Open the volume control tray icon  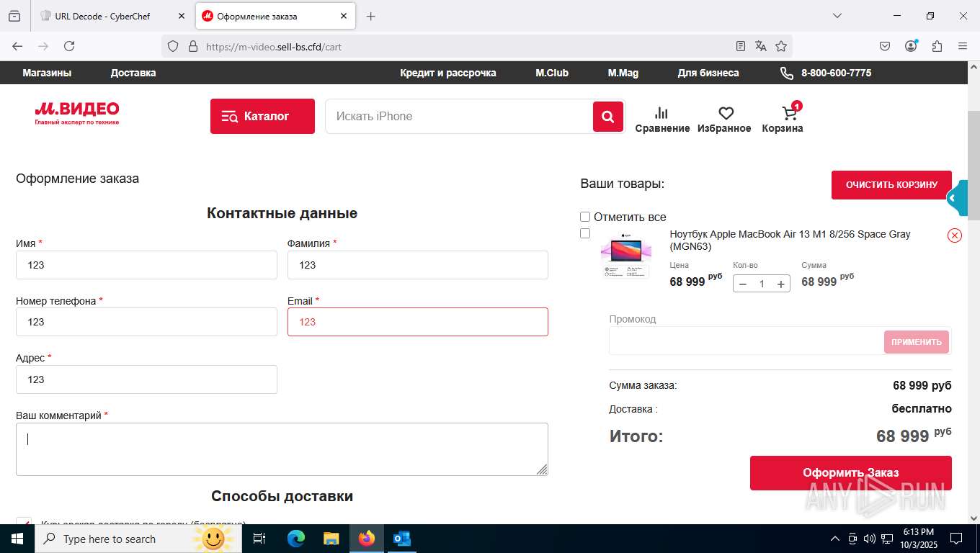point(870,539)
